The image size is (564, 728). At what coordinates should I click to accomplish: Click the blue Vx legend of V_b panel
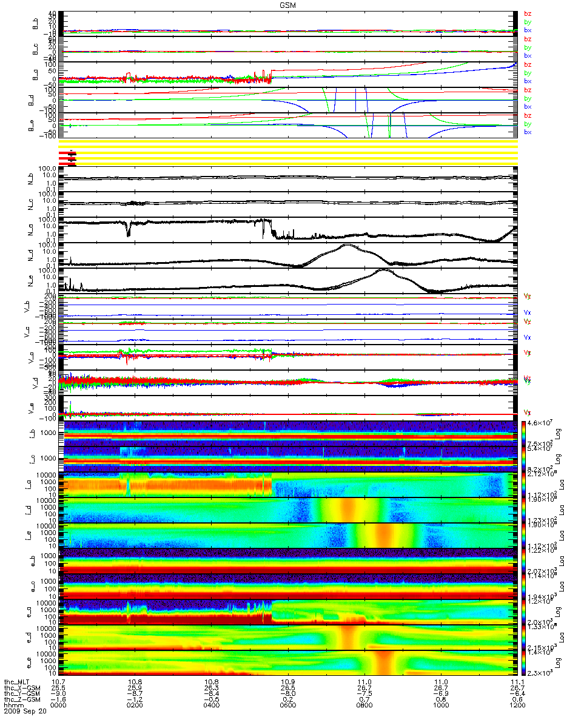[528, 313]
